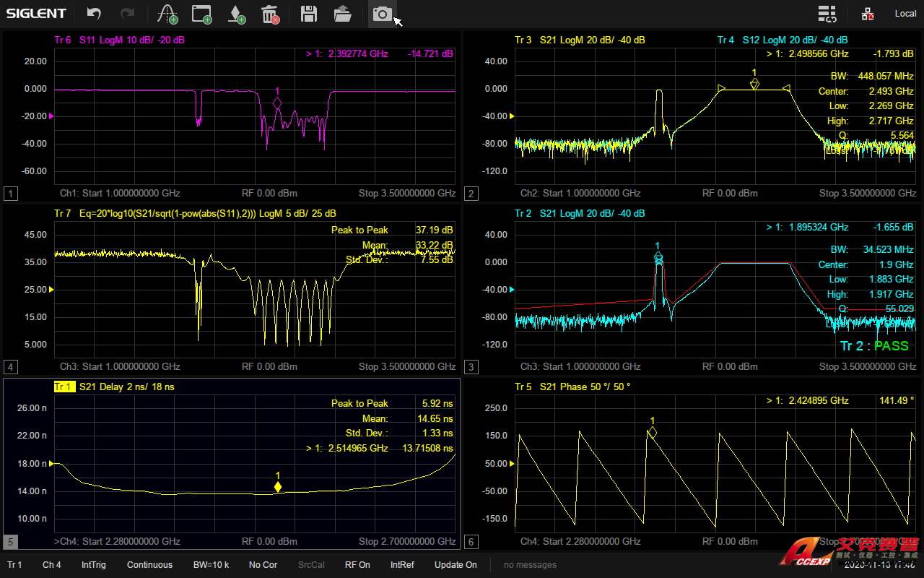Open the IntTrig trigger source selector

point(94,565)
